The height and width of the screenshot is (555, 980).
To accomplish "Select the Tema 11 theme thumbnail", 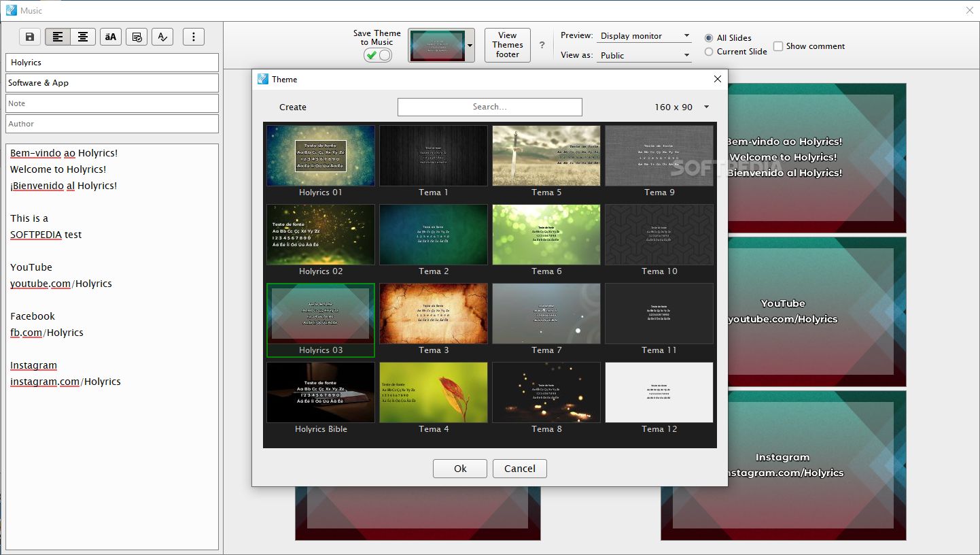I will click(659, 314).
